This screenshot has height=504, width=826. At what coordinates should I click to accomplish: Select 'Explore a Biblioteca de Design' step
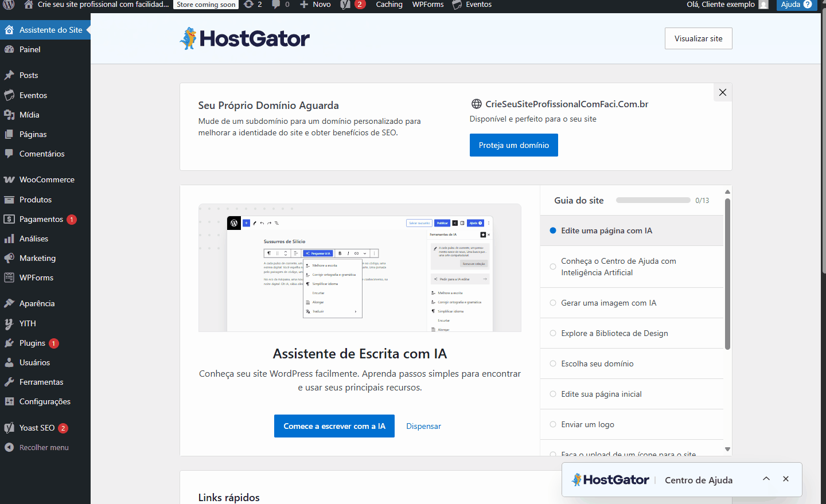pyautogui.click(x=632, y=333)
